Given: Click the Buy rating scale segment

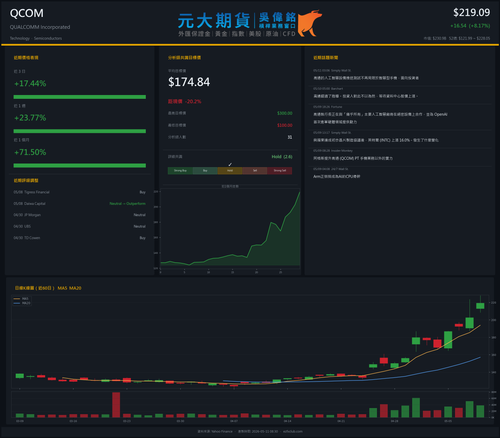Looking at the screenshot, I should coord(205,171).
